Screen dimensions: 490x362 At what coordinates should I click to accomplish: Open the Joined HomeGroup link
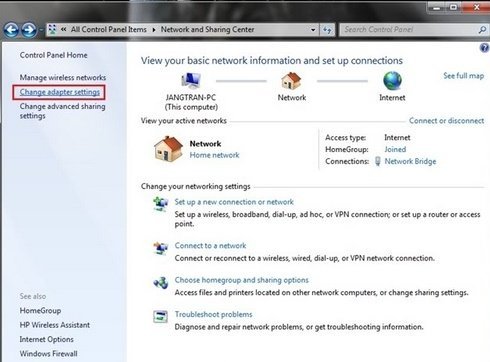tap(395, 149)
